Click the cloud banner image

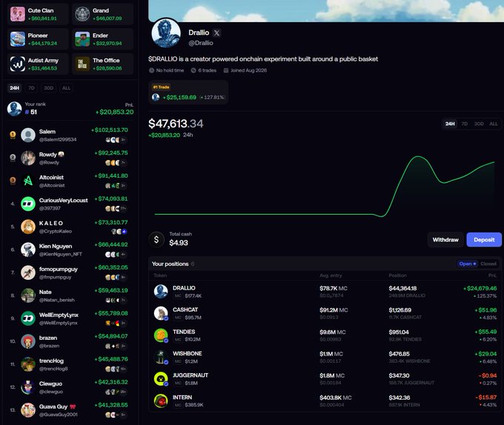326,10
